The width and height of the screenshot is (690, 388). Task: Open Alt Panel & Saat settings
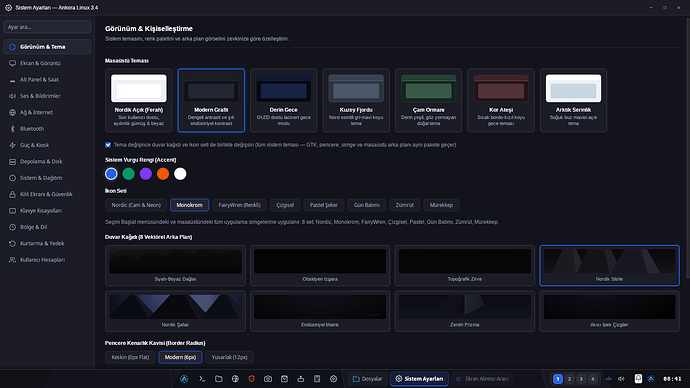(47, 80)
